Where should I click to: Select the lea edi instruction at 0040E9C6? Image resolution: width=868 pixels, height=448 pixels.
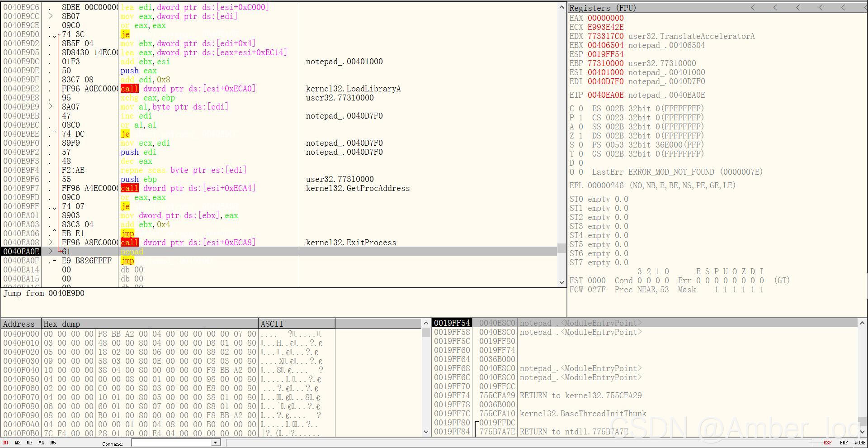(279, 7)
